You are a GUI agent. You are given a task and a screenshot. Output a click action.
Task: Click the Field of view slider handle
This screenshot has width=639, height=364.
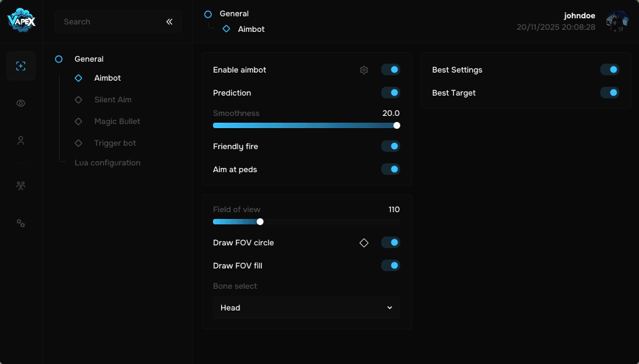(x=260, y=222)
